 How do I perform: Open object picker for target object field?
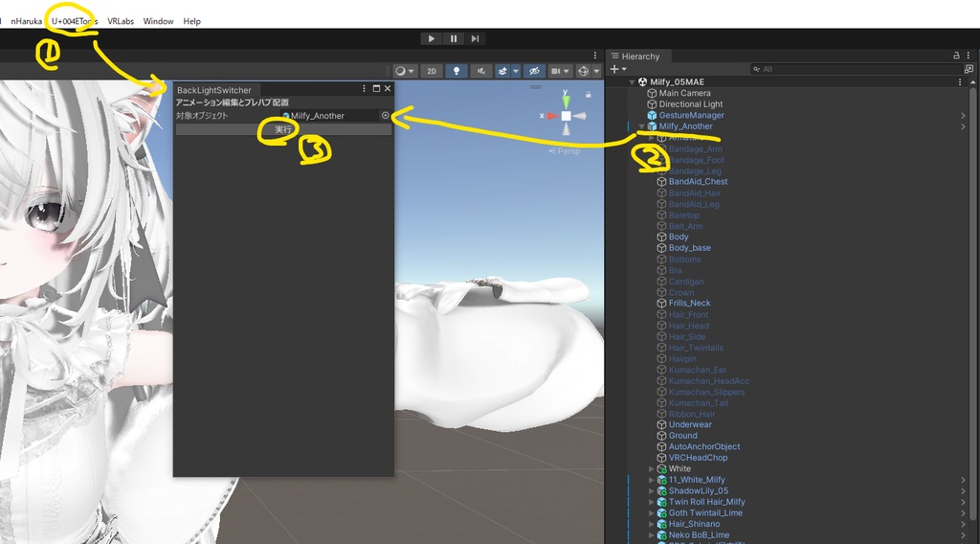point(385,116)
